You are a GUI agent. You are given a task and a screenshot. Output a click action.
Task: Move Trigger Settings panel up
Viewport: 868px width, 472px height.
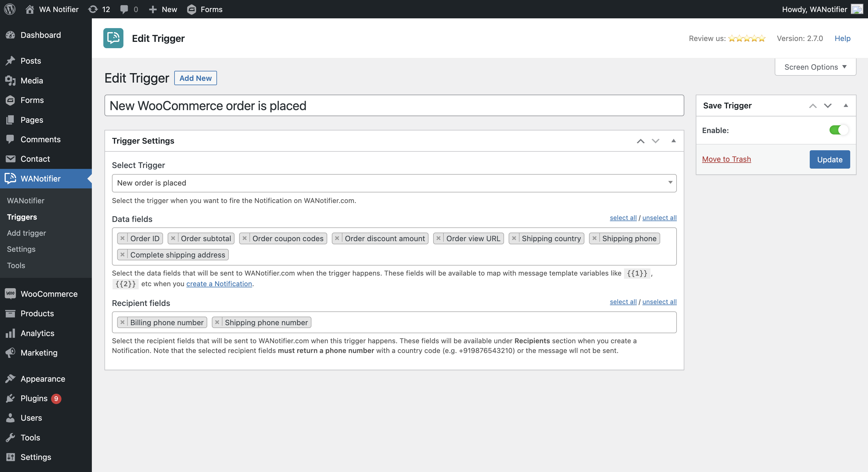pyautogui.click(x=641, y=141)
